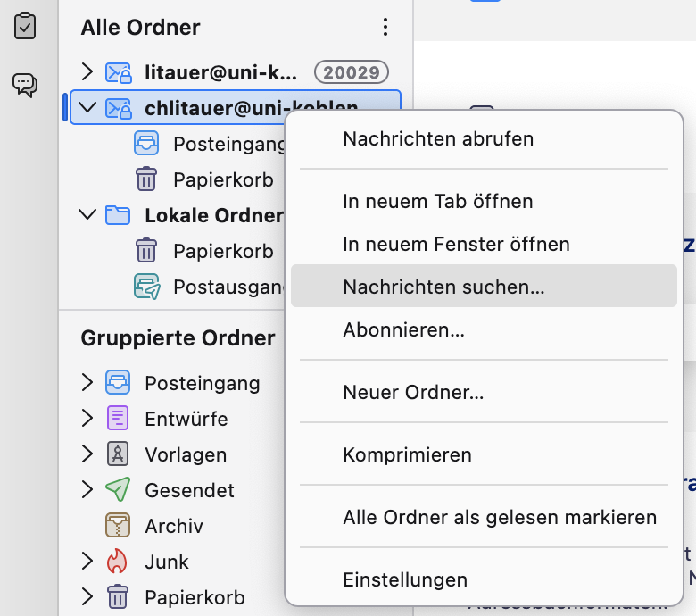This screenshot has width=696, height=616.
Task: Click the Junk flame icon
Action: [x=118, y=562]
